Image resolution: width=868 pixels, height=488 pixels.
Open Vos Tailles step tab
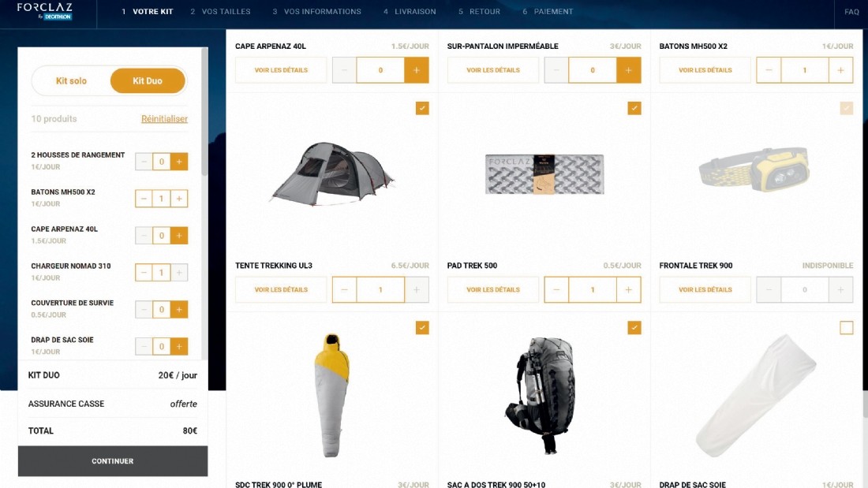220,12
